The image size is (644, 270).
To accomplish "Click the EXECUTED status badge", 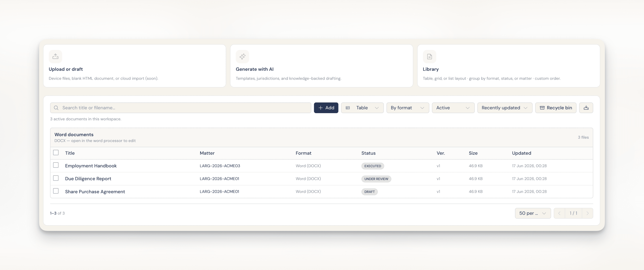I will coord(372,166).
